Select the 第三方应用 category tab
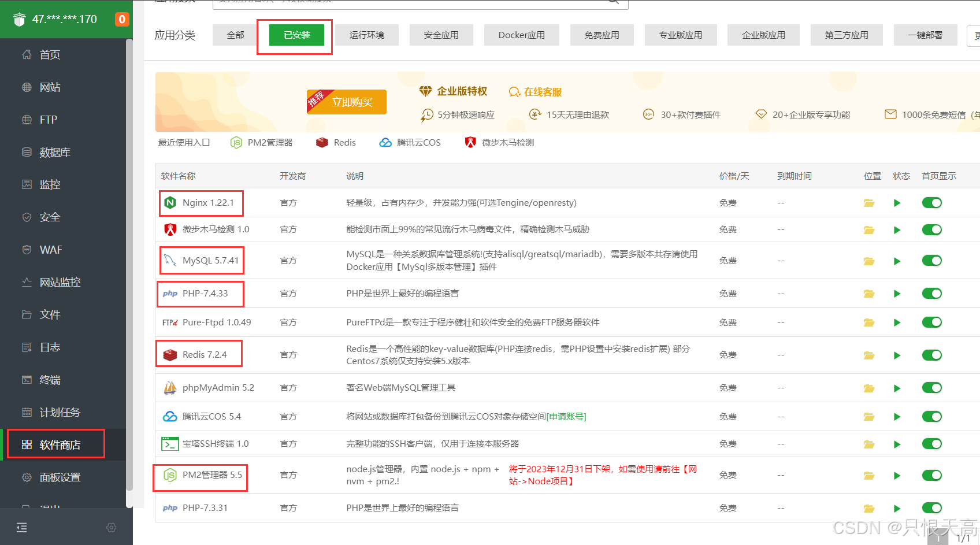Image resolution: width=980 pixels, height=545 pixels. click(x=847, y=35)
